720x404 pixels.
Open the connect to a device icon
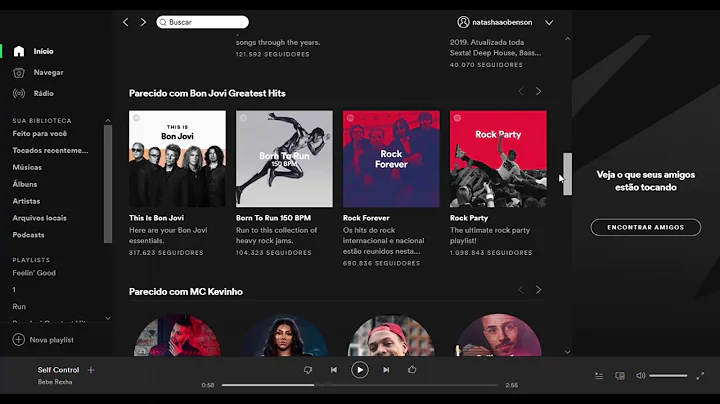click(620, 376)
